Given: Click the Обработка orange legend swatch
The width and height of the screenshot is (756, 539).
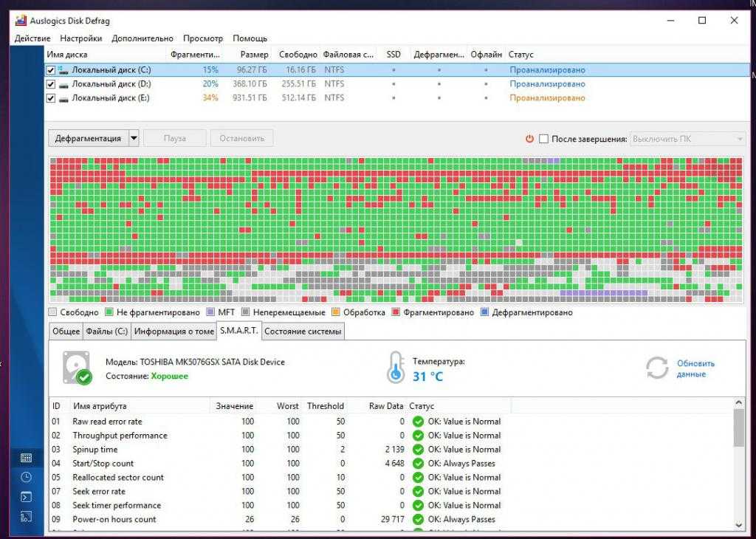Looking at the screenshot, I should (x=336, y=312).
